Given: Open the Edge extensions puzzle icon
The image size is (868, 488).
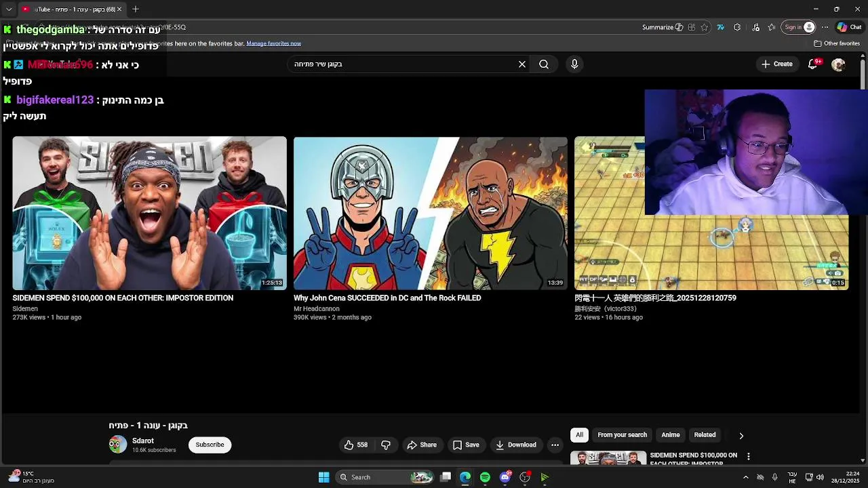Looking at the screenshot, I should coord(737,27).
